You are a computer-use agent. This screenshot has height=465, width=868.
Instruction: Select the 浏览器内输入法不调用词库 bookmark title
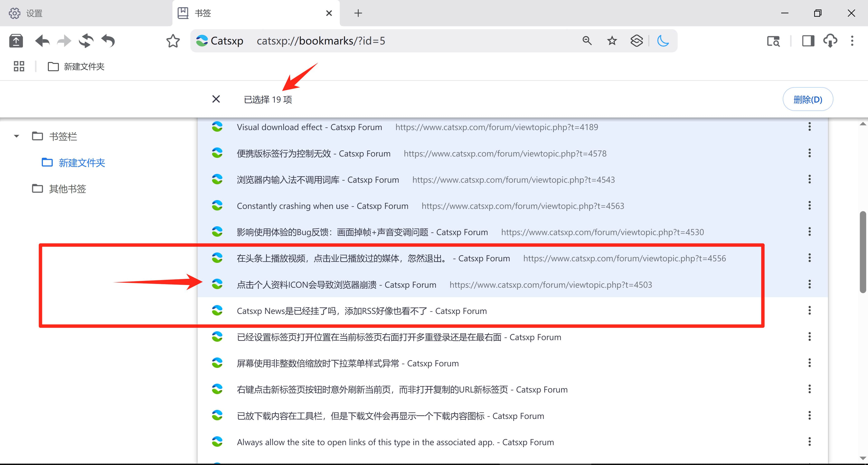[x=318, y=180]
